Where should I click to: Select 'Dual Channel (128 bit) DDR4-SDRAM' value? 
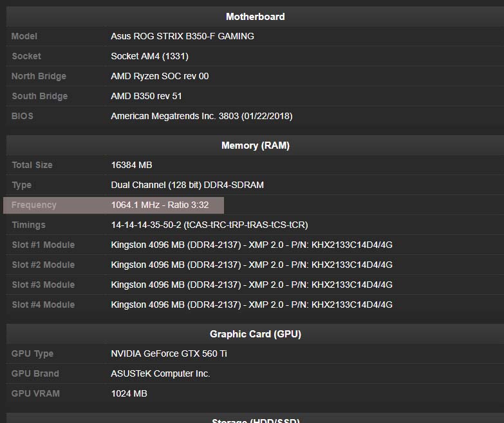tap(187, 185)
